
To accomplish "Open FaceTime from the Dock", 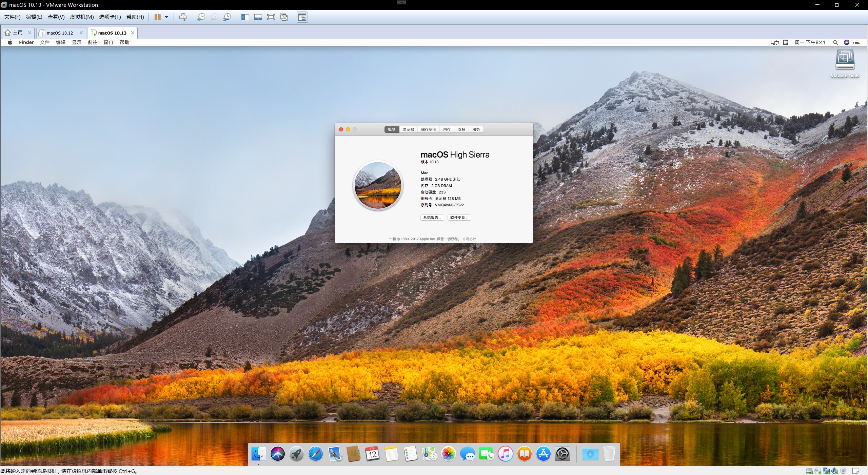I will coord(487,454).
